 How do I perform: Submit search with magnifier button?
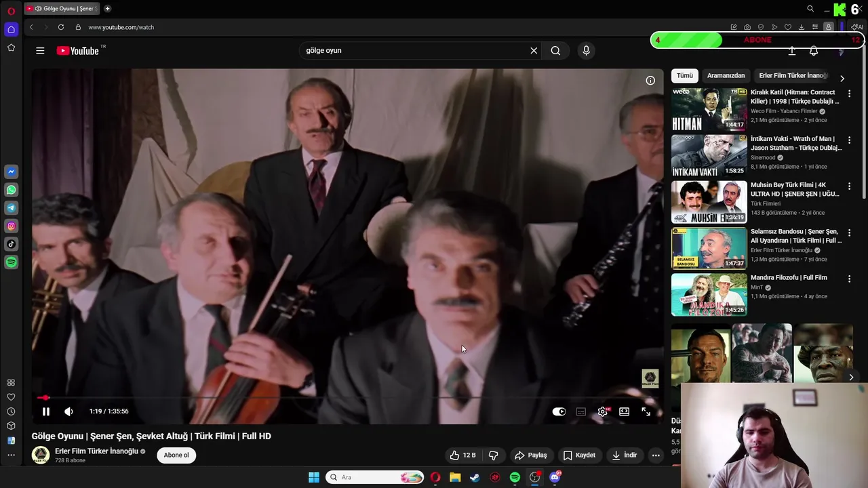[555, 50]
